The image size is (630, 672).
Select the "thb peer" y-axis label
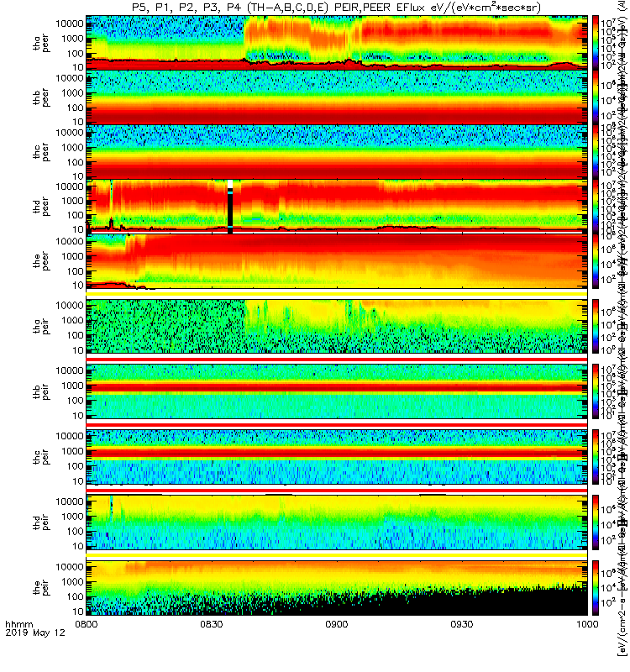coord(41,97)
